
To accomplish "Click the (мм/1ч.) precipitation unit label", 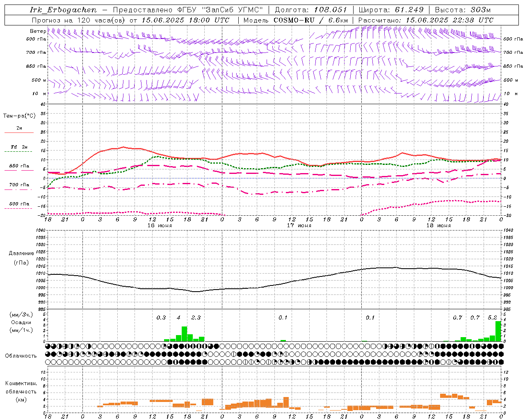I will [21, 330].
